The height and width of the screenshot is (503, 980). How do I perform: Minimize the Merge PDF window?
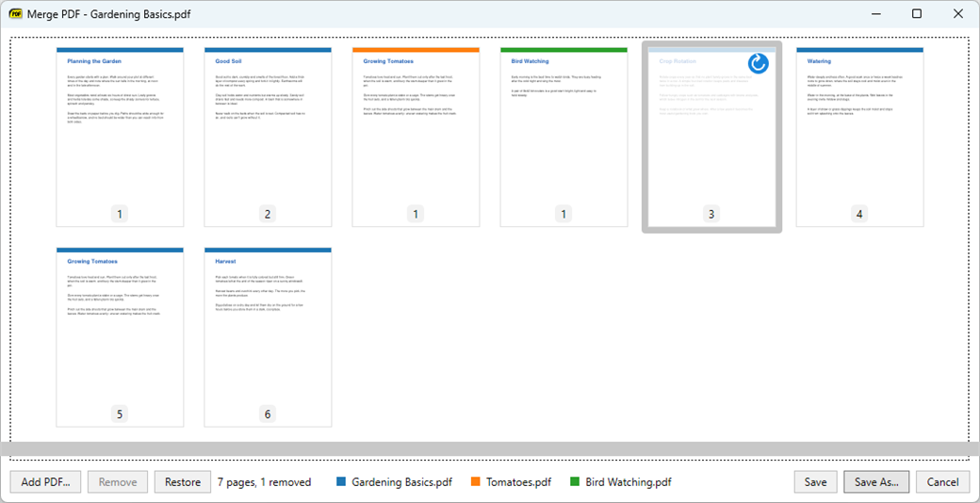875,14
